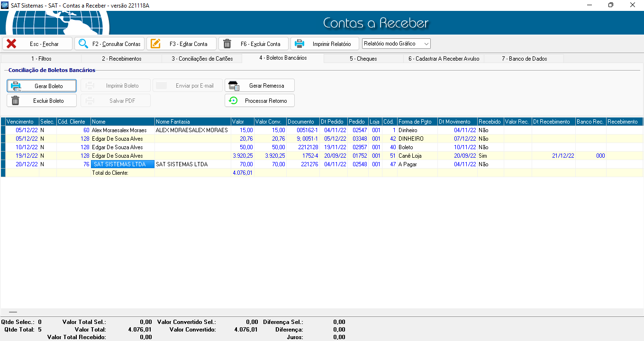Viewport: 644px width, 341px height.
Task: Click the magnifier Consultar Contas icon
Action: point(83,44)
